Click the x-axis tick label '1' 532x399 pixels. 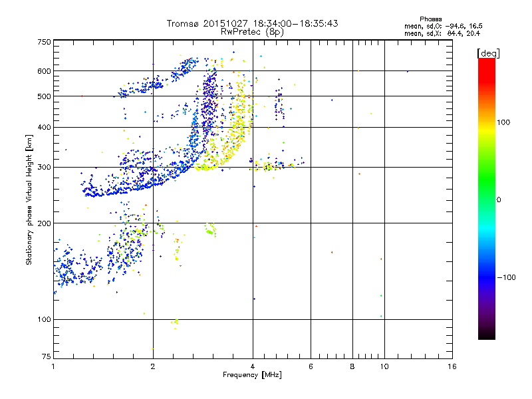(53, 366)
